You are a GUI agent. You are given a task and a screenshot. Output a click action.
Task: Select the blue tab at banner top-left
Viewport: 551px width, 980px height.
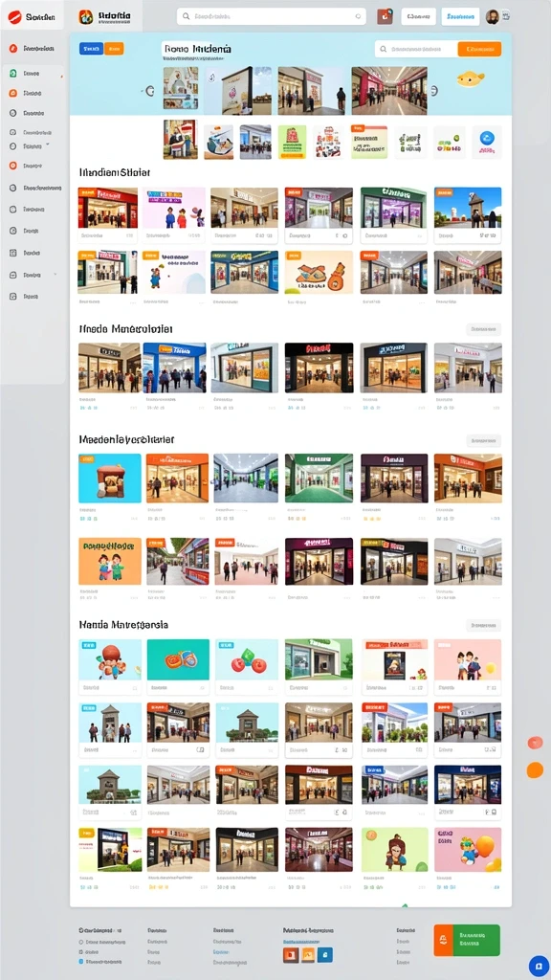click(91, 49)
